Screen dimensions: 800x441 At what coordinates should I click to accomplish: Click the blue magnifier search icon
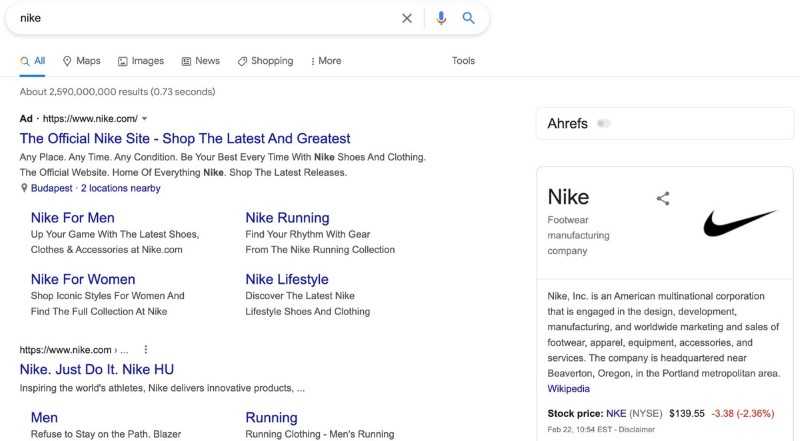point(468,18)
